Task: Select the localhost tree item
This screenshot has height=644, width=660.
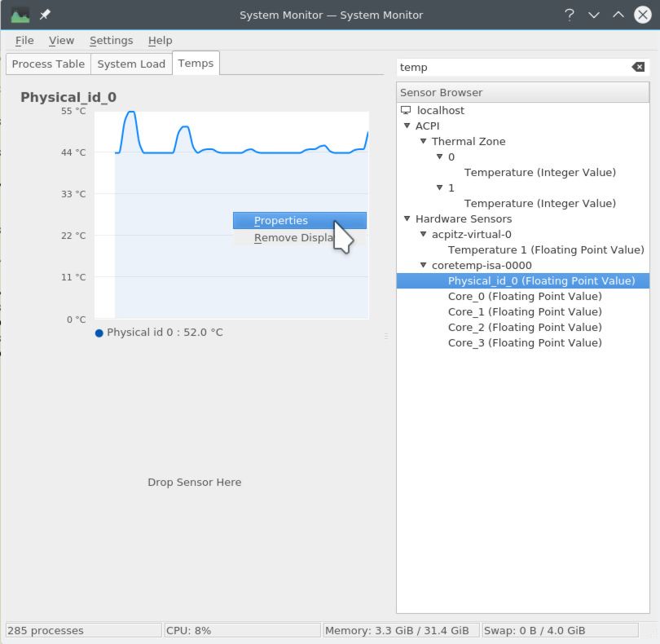Action: [x=440, y=110]
